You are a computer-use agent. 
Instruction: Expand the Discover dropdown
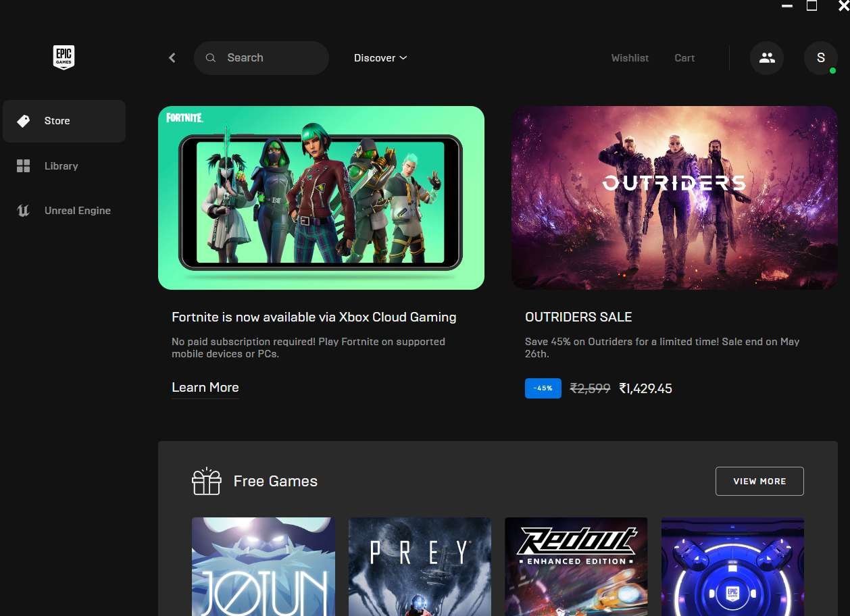point(380,57)
